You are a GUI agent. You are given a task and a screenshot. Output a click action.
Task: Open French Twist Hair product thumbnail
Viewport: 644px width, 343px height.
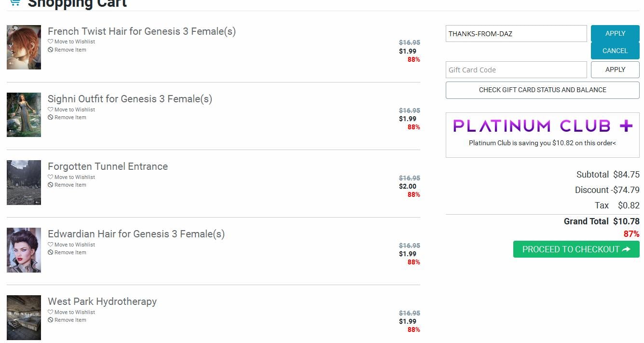tap(24, 47)
